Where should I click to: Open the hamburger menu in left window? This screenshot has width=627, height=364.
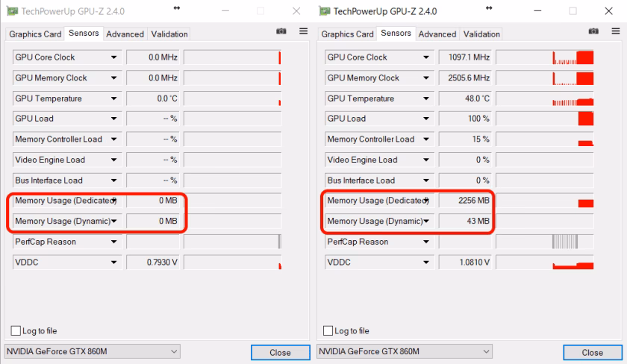click(x=303, y=31)
